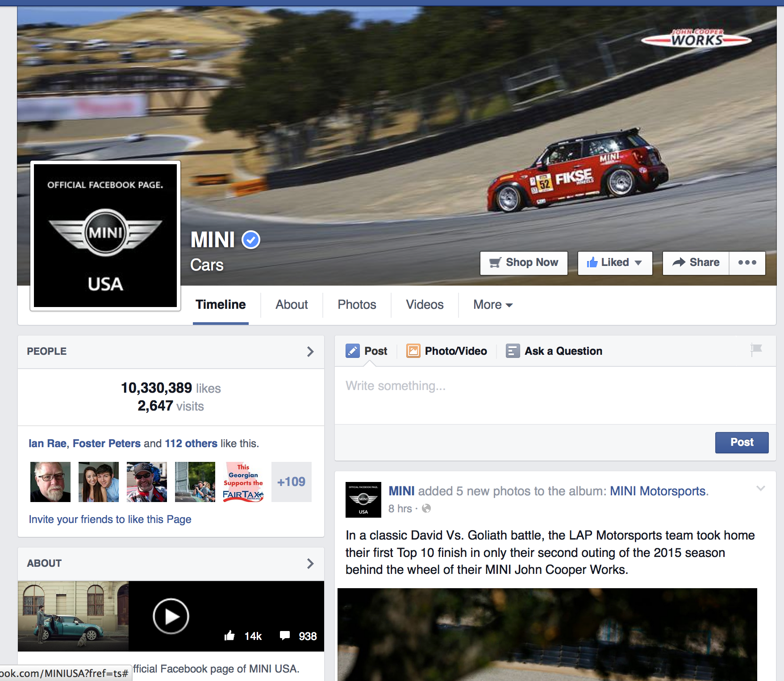Expand the PEOPLE section chevron

(310, 352)
